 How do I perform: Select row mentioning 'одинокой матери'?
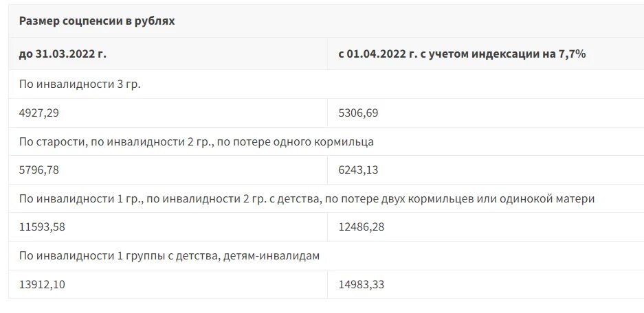[x=326, y=198]
